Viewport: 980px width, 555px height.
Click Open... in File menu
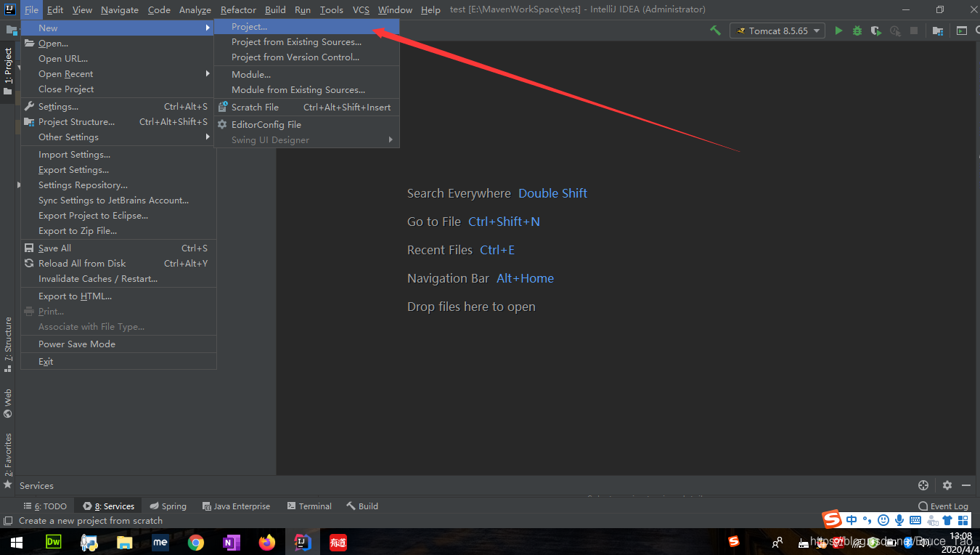point(118,43)
